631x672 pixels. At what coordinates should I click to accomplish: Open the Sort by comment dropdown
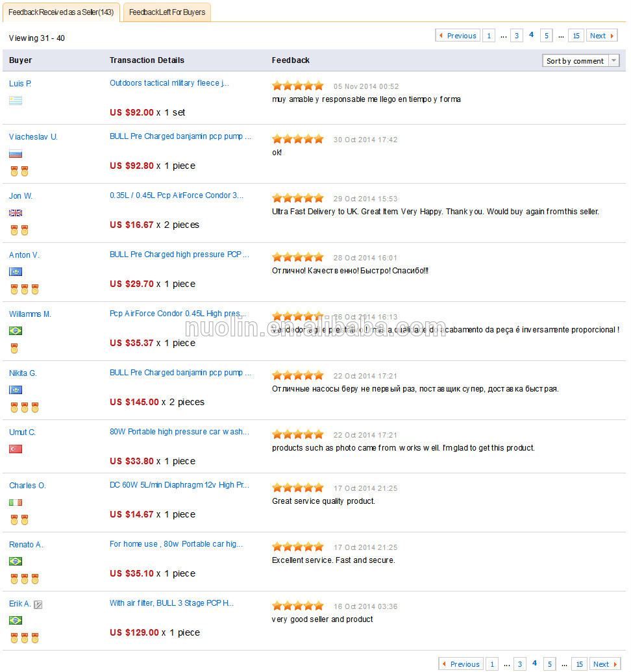[x=580, y=61]
